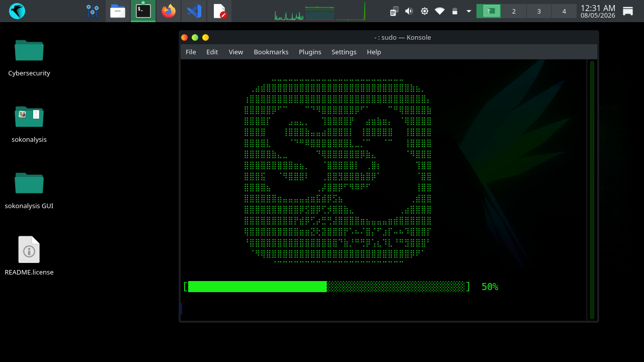The image size is (644, 362).
Task: Open the Plugins menu in Konsole
Action: [x=310, y=52]
